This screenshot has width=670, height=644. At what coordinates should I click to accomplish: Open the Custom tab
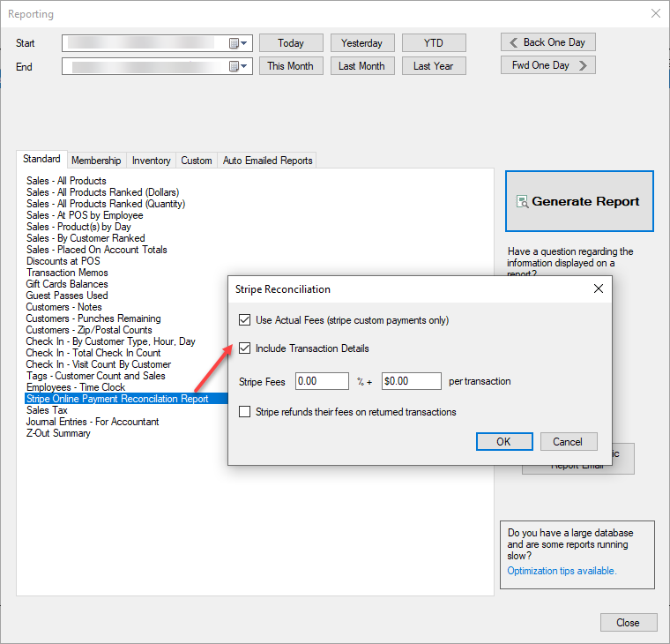[x=197, y=161]
